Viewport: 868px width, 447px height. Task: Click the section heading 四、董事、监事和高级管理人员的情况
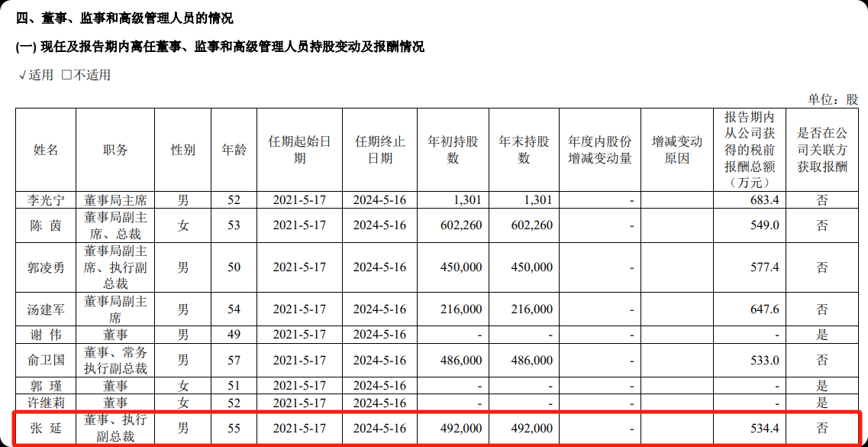124,18
